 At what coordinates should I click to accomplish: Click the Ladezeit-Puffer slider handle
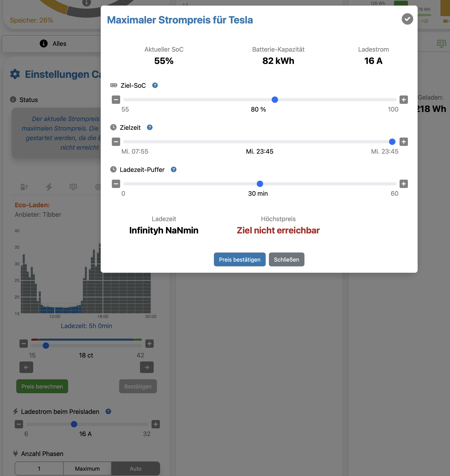click(x=260, y=184)
